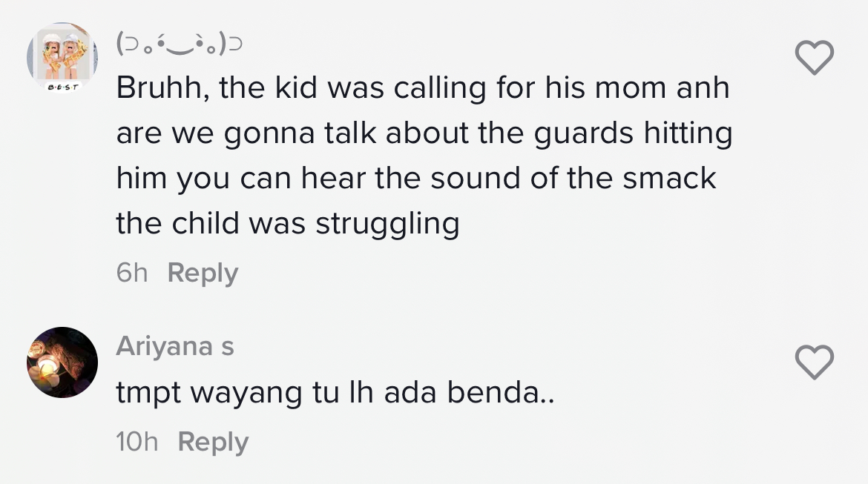Click the 6h timestamp

click(x=132, y=273)
